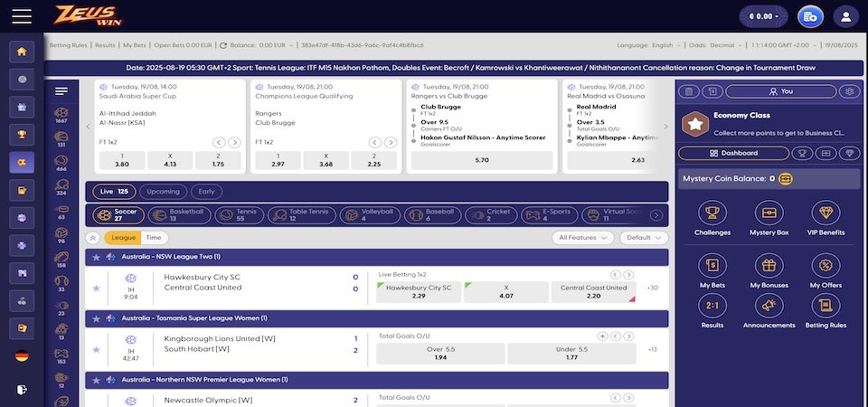The width and height of the screenshot is (868, 407).
Task: Open the € 0.00 balance dropdown
Action: click(x=763, y=16)
